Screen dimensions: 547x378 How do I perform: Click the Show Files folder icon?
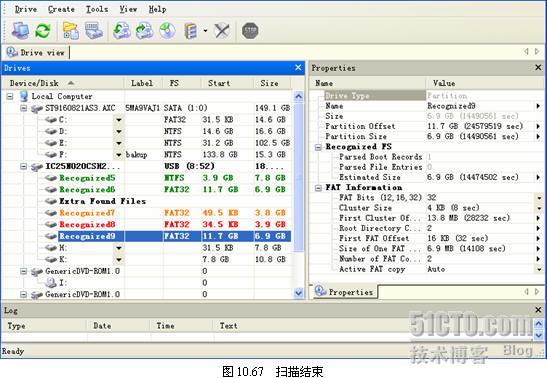71,31
